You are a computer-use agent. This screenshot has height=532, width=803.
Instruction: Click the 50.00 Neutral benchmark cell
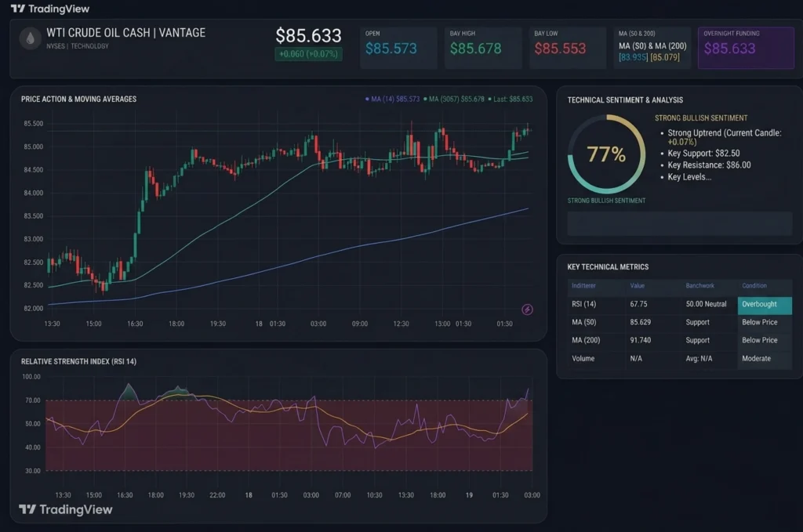coord(706,304)
